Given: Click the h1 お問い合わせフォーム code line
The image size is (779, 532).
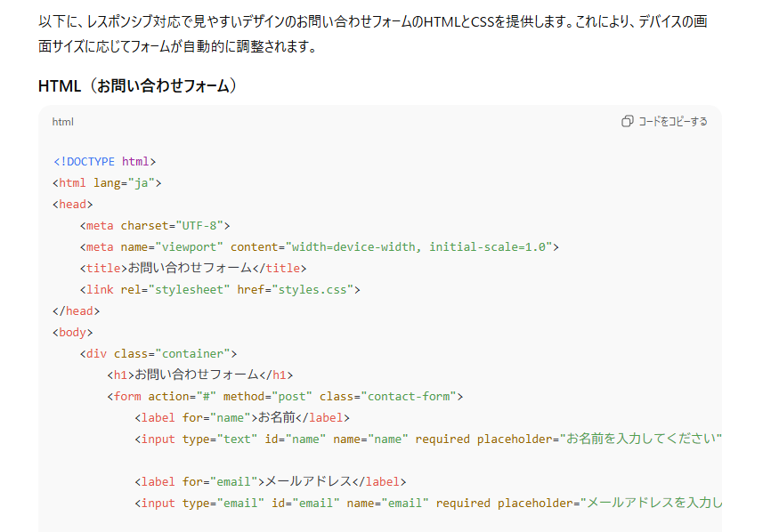Looking at the screenshot, I should pyautogui.click(x=199, y=375).
